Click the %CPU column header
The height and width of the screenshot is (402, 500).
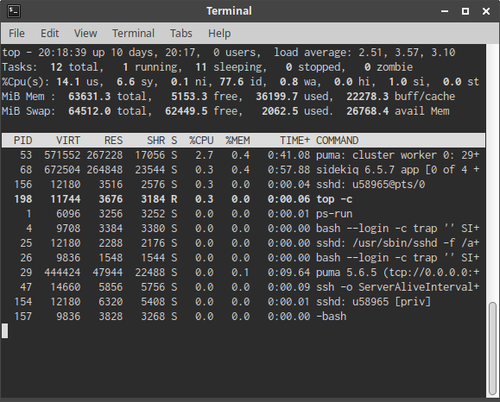pos(201,140)
